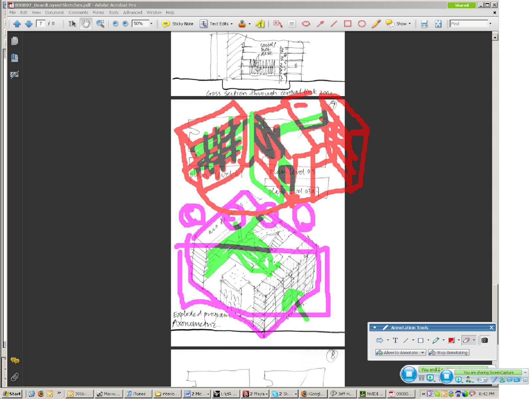
Task: Select the arrow pointer annotation tool
Action: tap(380, 340)
